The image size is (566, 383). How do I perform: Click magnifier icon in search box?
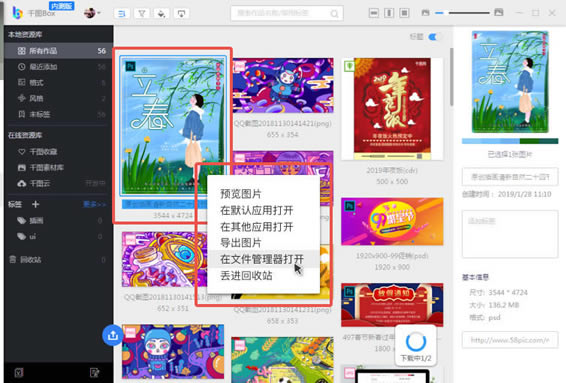coord(334,14)
